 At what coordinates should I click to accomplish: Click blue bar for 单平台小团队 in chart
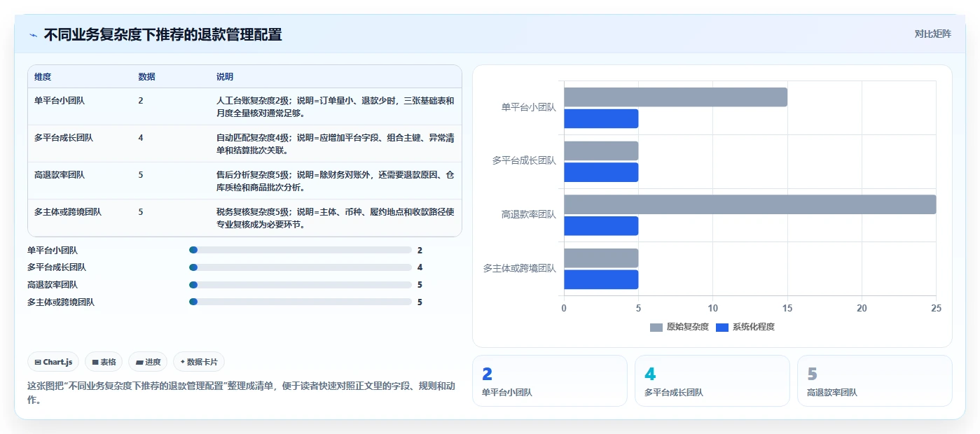[601, 118]
